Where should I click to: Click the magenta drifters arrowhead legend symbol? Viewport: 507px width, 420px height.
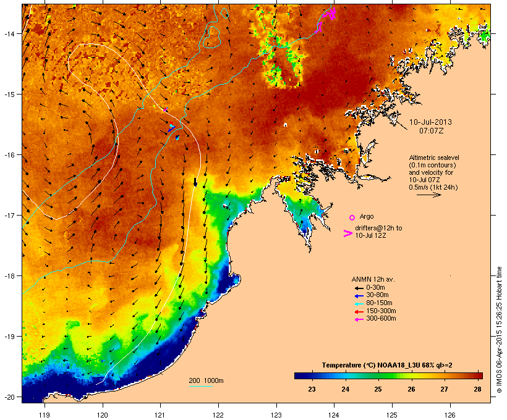click(348, 233)
